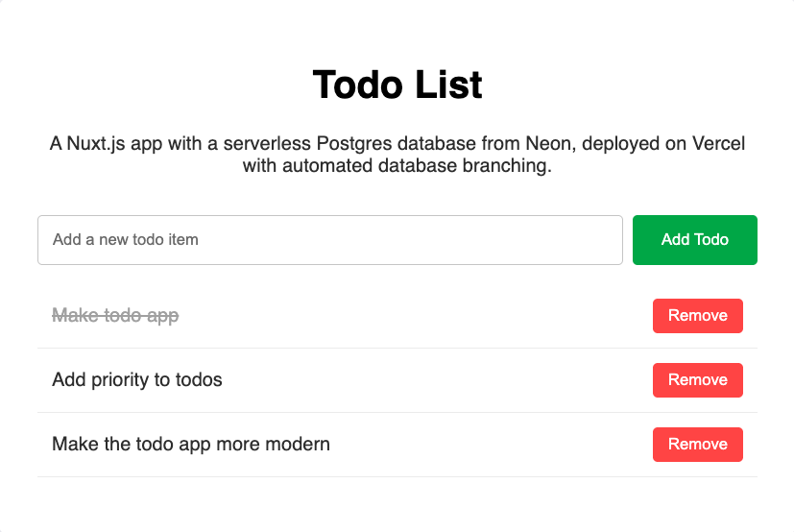Toggle "Make the todo app more modern" as done
Viewport: 794px width, 532px height.
191,445
